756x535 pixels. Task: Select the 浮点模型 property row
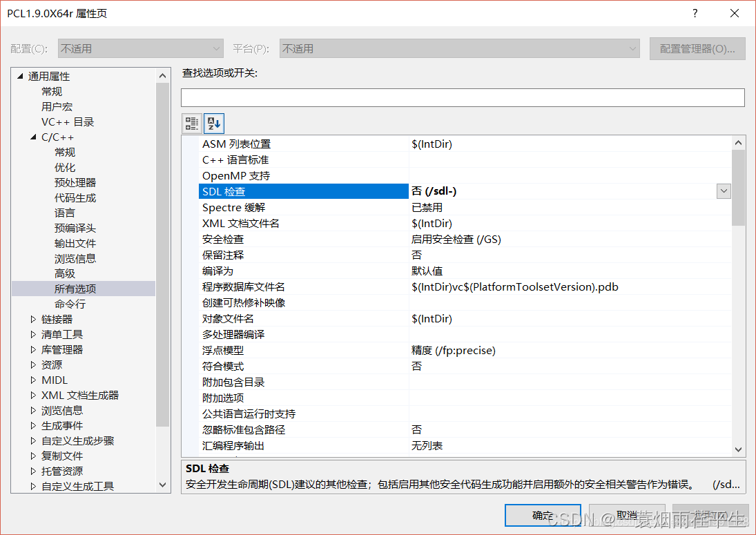pos(465,351)
